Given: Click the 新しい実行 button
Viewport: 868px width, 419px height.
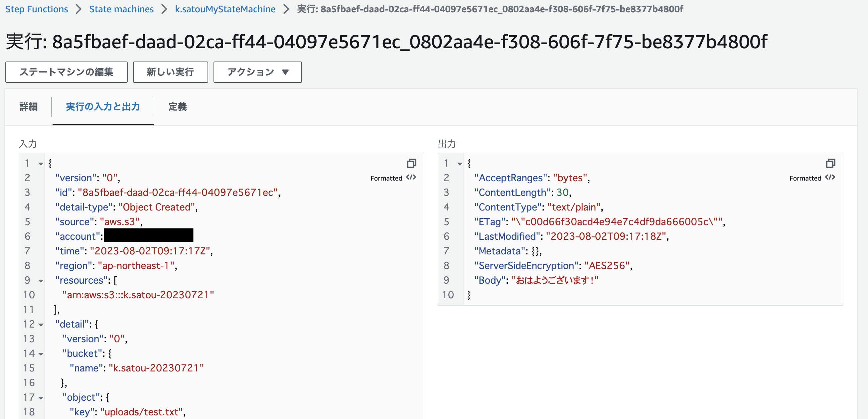Looking at the screenshot, I should [x=171, y=72].
